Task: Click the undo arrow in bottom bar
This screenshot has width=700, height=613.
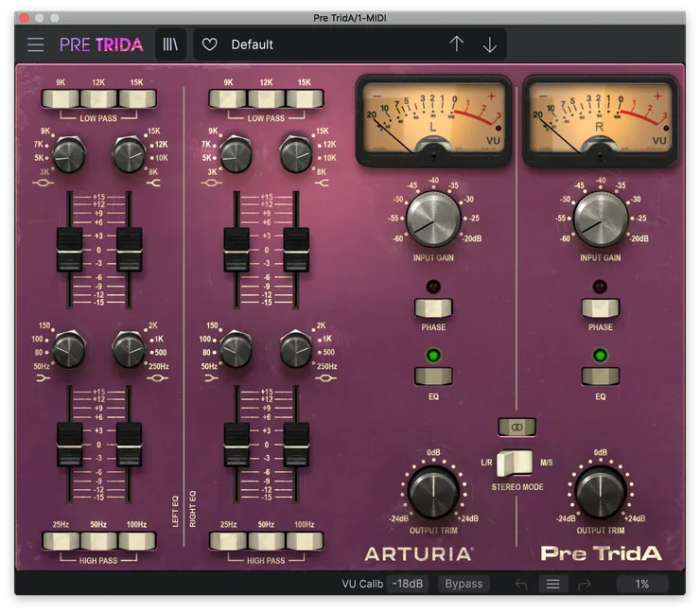Action: 521,584
